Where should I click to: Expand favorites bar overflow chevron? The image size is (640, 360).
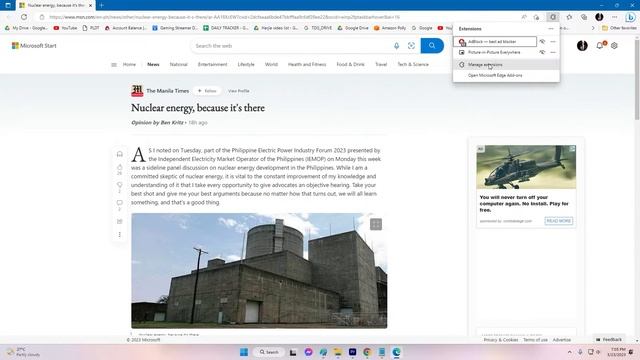pyautogui.click(x=593, y=28)
